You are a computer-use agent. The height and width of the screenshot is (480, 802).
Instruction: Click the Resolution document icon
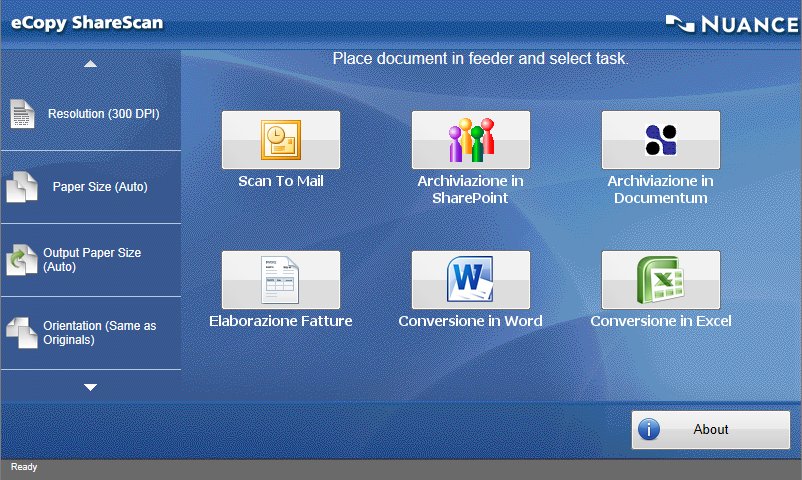[22, 114]
